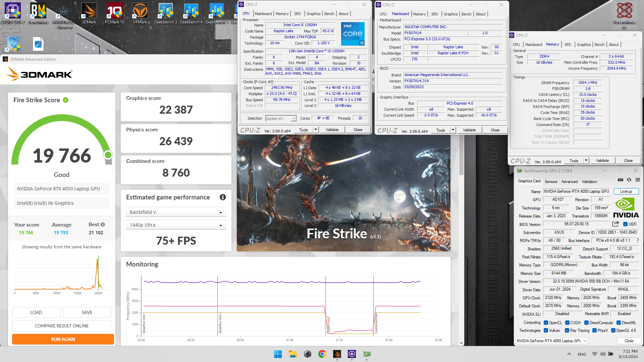The width and height of the screenshot is (644, 362).
Task: Click the Close button in GPU-Z
Action: click(629, 341)
